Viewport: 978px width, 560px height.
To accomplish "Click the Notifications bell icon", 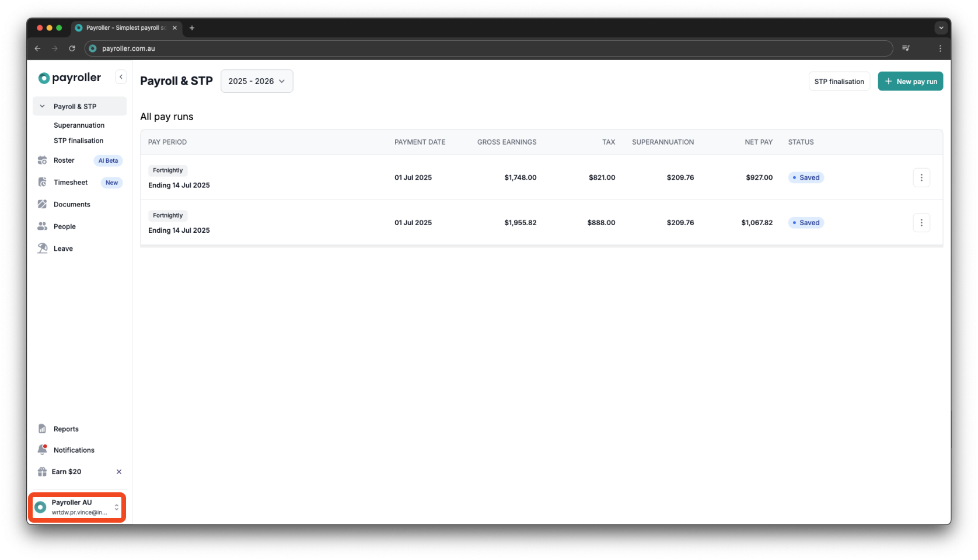I will pos(42,450).
